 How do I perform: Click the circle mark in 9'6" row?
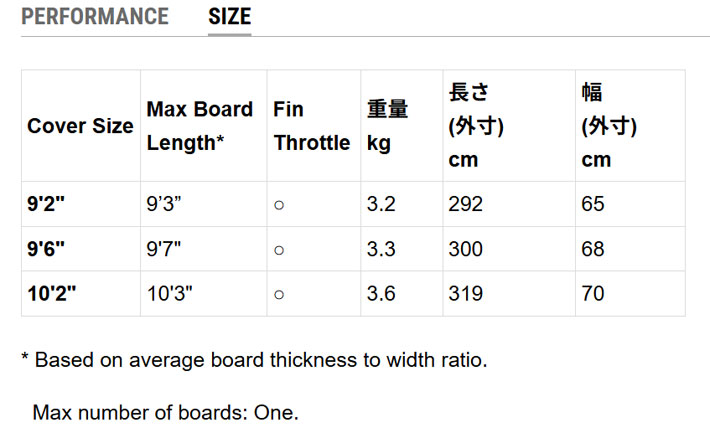click(x=280, y=250)
